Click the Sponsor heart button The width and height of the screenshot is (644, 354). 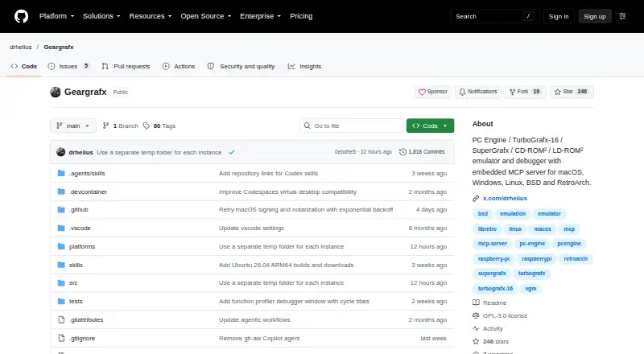[433, 92]
